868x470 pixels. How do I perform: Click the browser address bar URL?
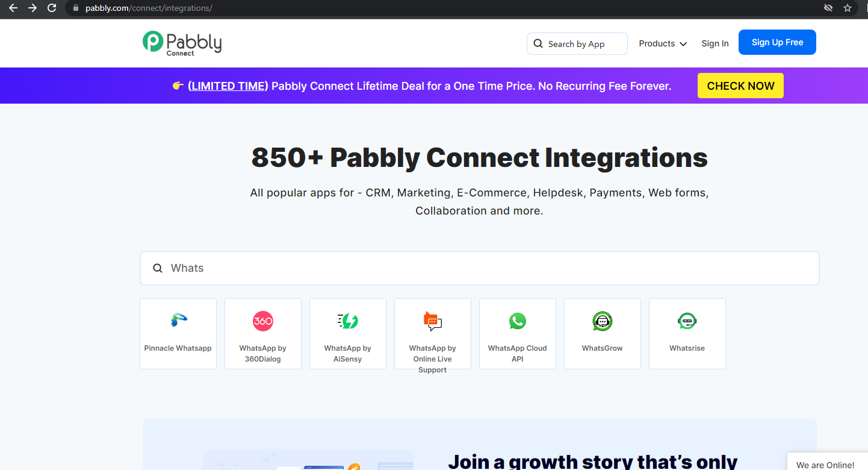[149, 8]
